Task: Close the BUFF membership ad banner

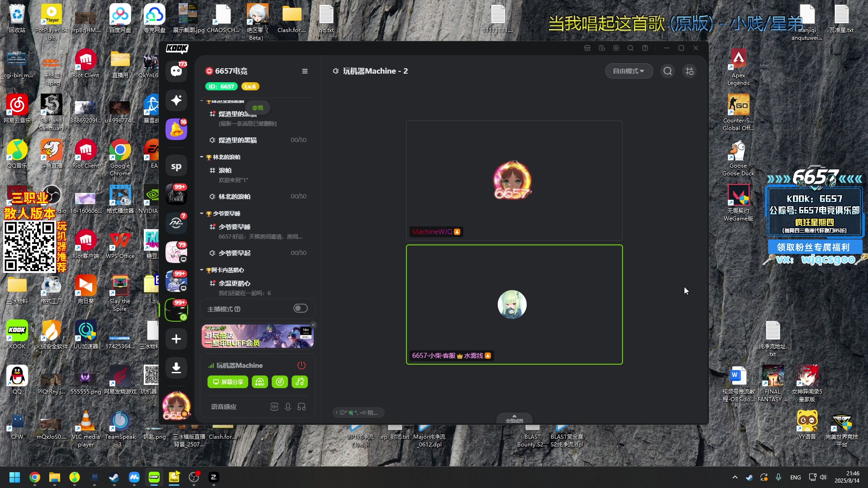Action: point(313,325)
